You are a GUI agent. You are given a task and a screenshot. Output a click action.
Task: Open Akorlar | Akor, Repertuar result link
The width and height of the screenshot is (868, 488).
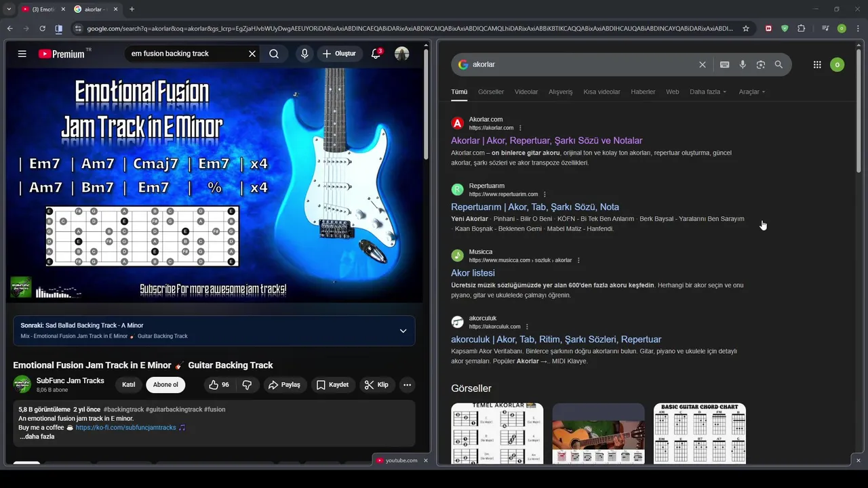pyautogui.click(x=547, y=140)
